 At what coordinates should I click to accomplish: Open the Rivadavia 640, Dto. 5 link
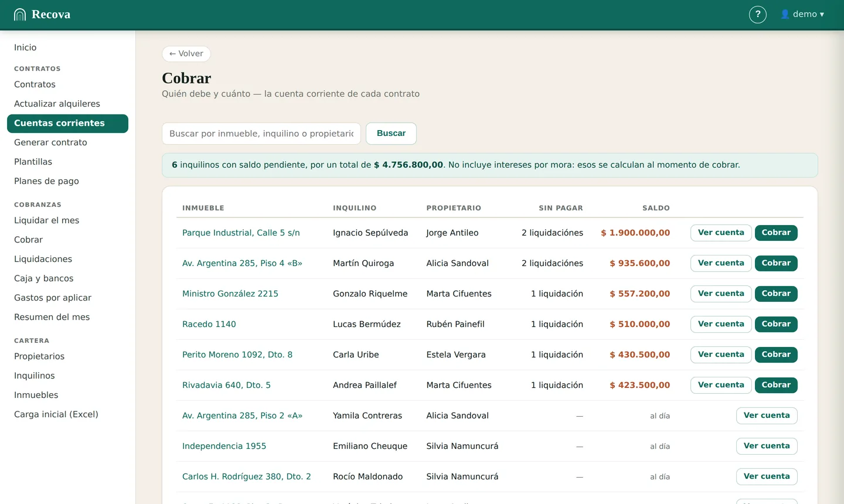coord(226,385)
